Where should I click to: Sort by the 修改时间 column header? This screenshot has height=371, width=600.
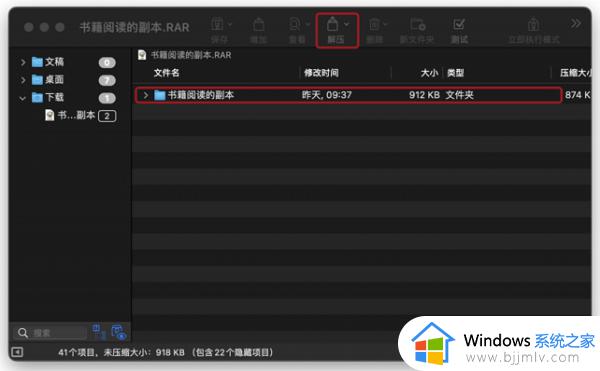point(321,73)
